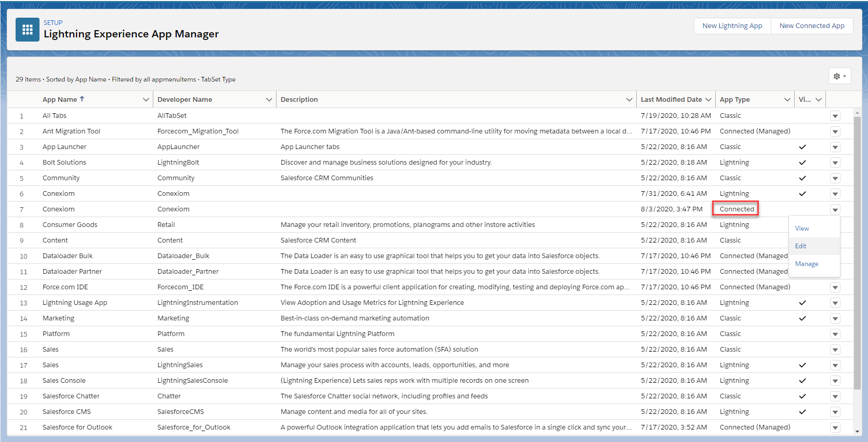Click the 8/3/2020, 3:47 PM date cell
Image resolution: width=868 pixels, height=442 pixels.
(671, 209)
